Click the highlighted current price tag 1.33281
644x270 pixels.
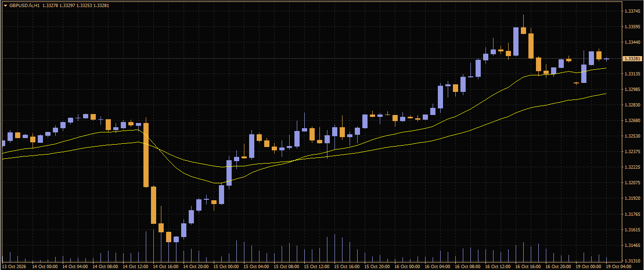tap(632, 58)
